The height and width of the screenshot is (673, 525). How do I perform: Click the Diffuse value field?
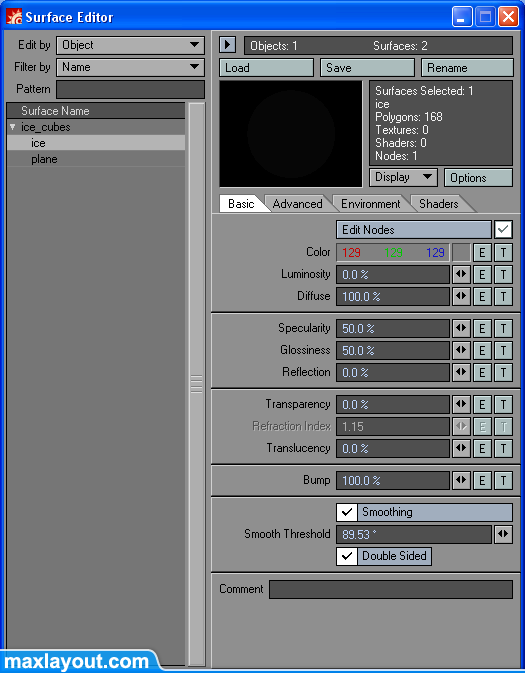point(393,297)
